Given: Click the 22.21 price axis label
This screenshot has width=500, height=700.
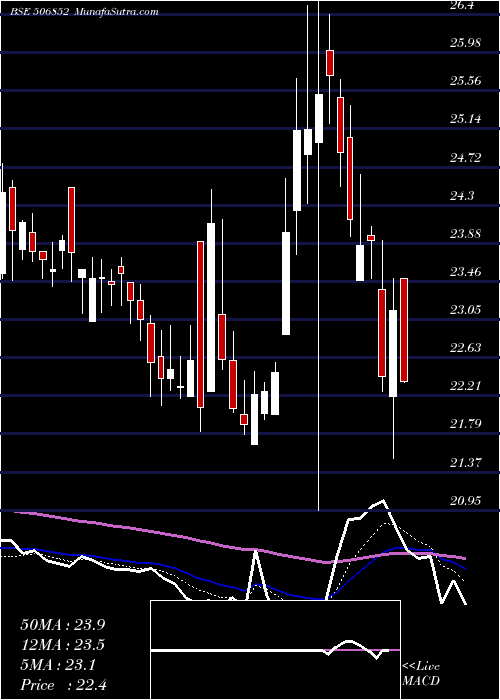Looking at the screenshot, I should tap(465, 386).
